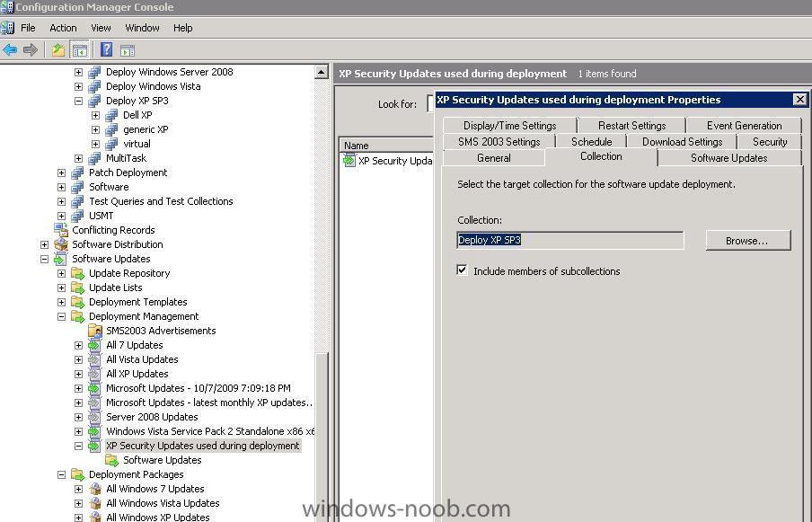812x522 pixels.
Task: Collapse XP Security Updates used during deployment node
Action: pos(78,446)
